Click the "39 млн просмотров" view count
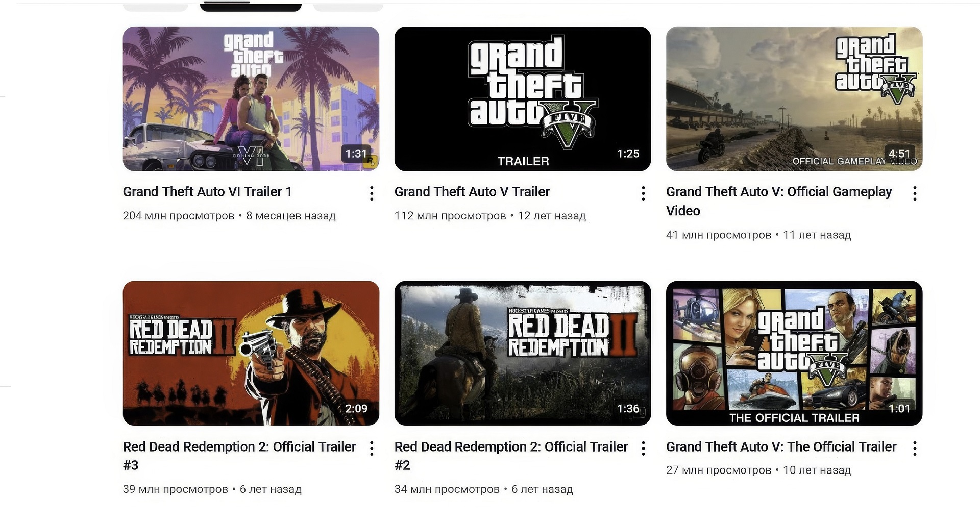 point(176,489)
